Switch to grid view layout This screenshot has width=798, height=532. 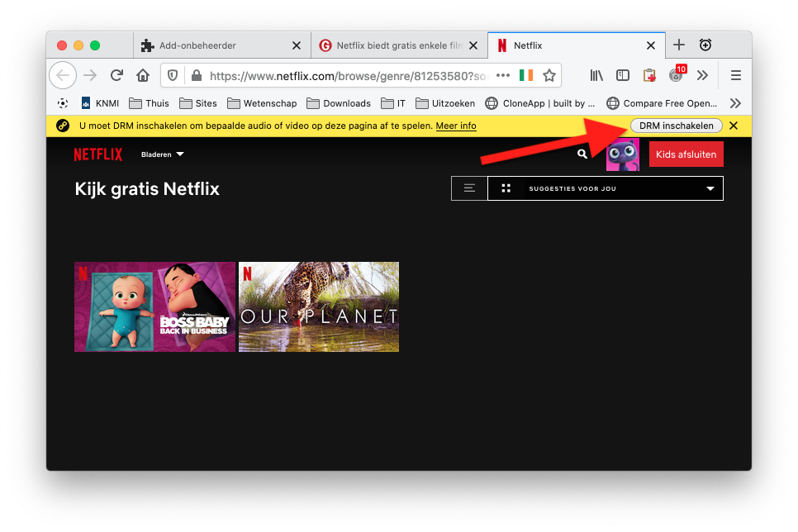(506, 188)
